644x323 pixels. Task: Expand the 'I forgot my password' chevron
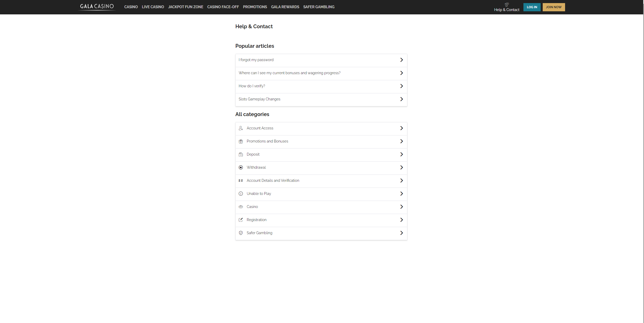tap(401, 60)
